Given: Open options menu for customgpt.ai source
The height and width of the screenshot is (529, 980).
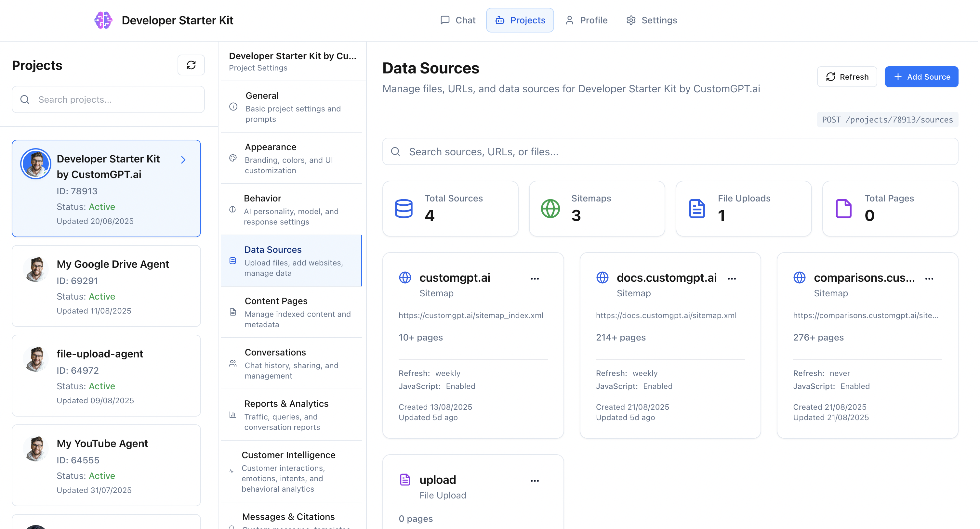Looking at the screenshot, I should pyautogui.click(x=535, y=279).
